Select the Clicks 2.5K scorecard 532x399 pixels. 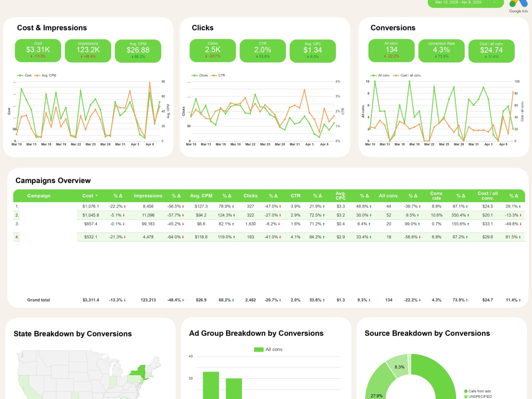pyautogui.click(x=213, y=51)
